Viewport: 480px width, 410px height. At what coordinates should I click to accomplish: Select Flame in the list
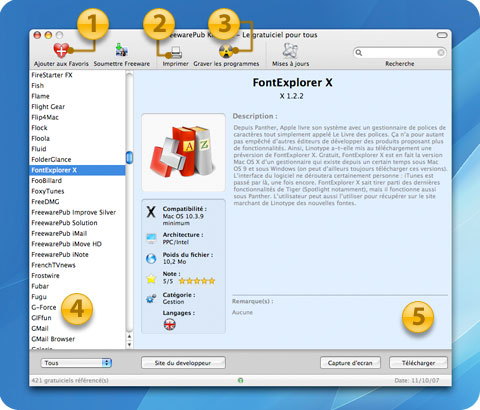tap(77, 96)
